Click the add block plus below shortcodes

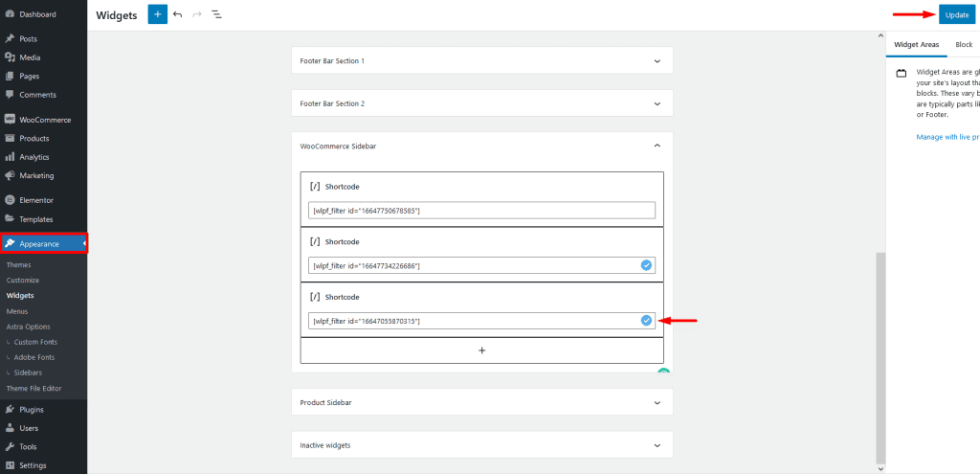point(481,350)
